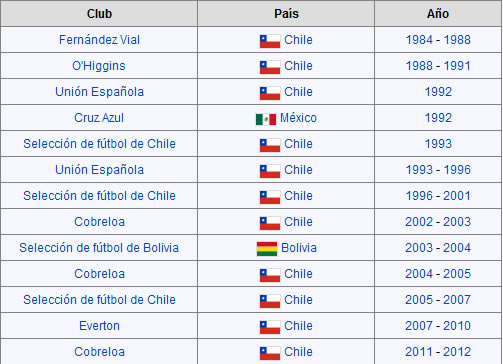The image size is (503, 364).
Task: Open the Cruz Azul link
Action: point(99,118)
